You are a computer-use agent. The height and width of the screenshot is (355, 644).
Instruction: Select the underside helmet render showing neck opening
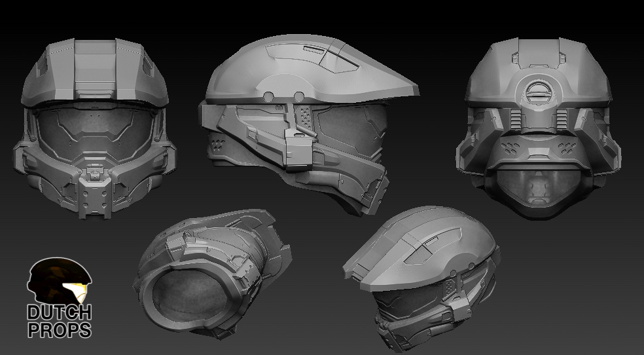coord(212,274)
